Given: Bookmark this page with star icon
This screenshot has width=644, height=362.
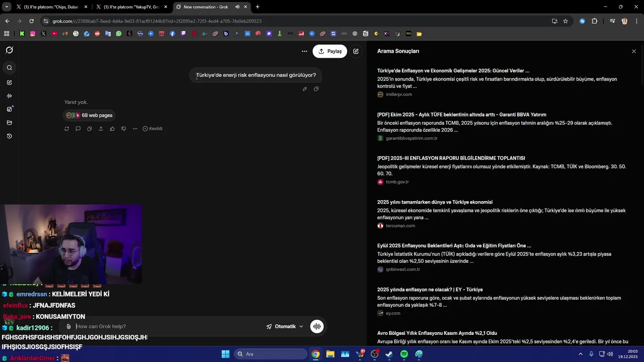Looking at the screenshot, I should [566, 21].
